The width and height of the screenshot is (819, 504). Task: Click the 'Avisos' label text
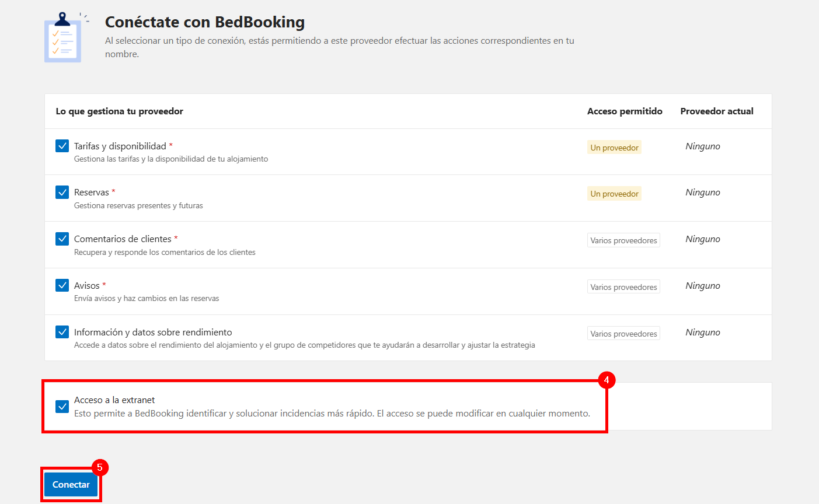[87, 285]
